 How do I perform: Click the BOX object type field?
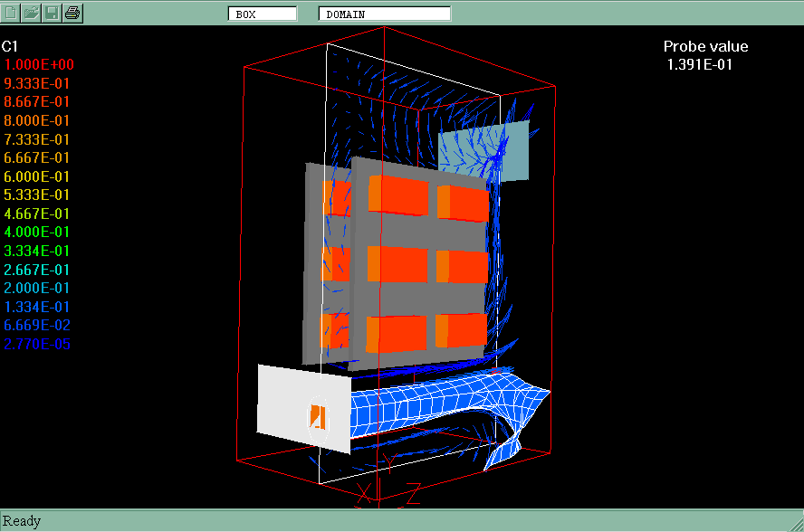pos(262,14)
